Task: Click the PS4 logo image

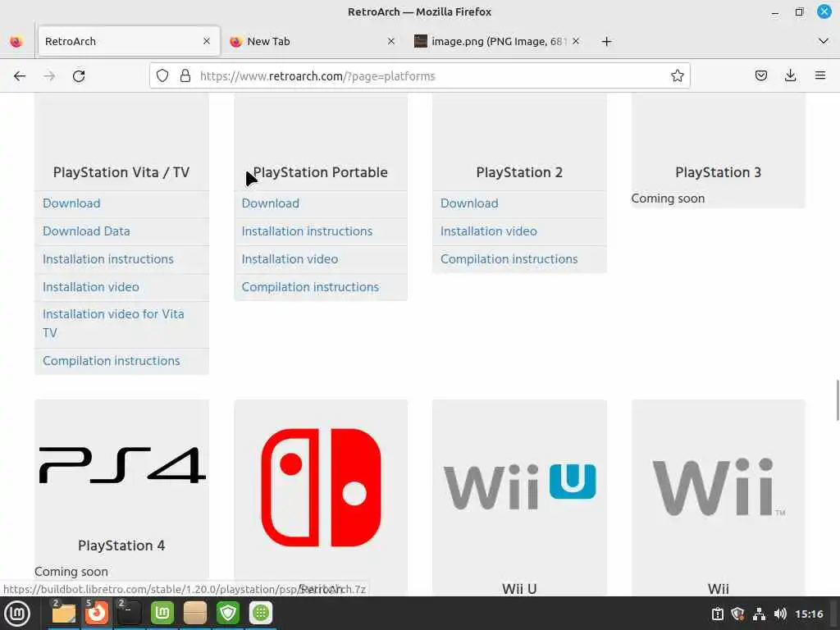Action: (122, 465)
